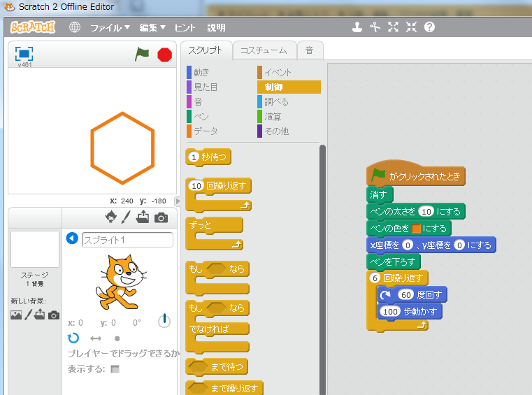The height and width of the screenshot is (395, 532).
Task: Open the 編集 dropdown menu
Action: tap(152, 28)
